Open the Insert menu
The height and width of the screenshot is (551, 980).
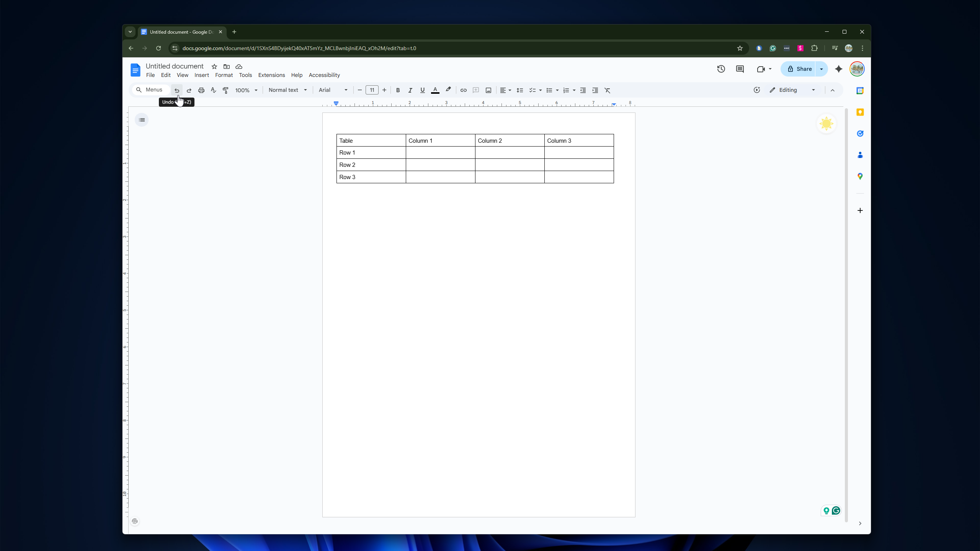coord(201,75)
